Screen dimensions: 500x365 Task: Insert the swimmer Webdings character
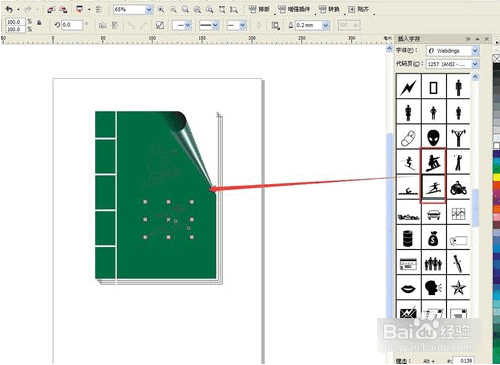[408, 188]
